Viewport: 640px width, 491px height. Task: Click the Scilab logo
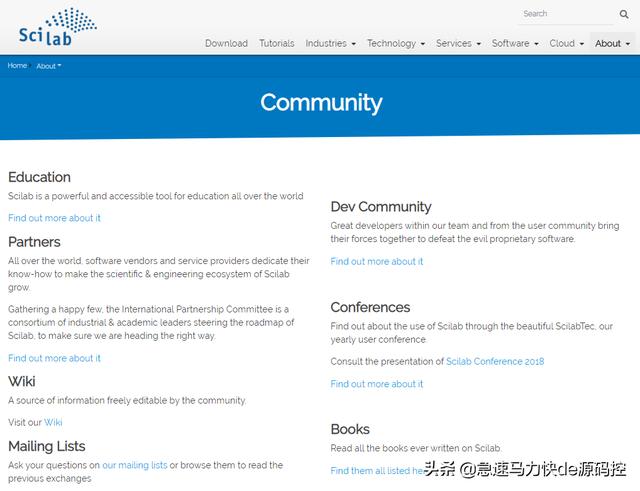click(58, 27)
